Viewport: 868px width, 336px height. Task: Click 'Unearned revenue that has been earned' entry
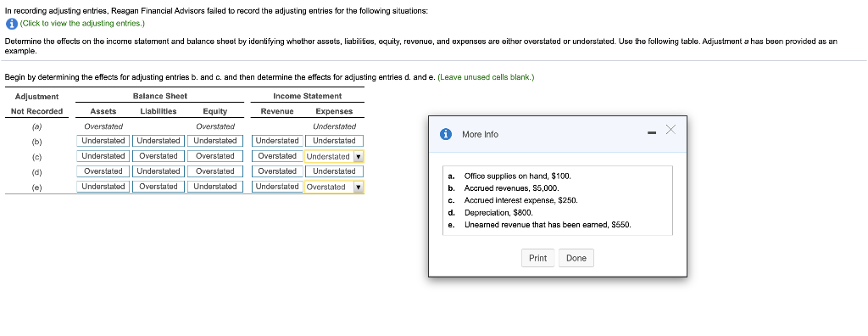pos(548,225)
